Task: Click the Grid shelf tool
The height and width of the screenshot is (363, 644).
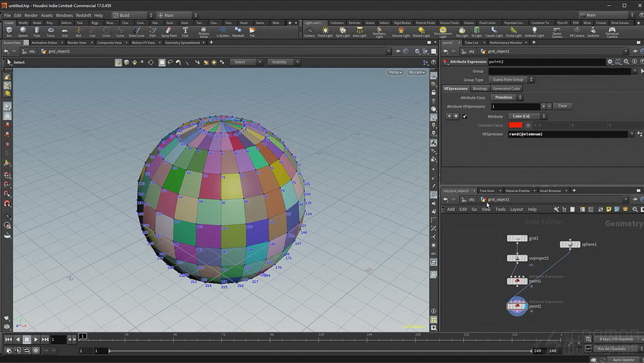Action: click(64, 32)
